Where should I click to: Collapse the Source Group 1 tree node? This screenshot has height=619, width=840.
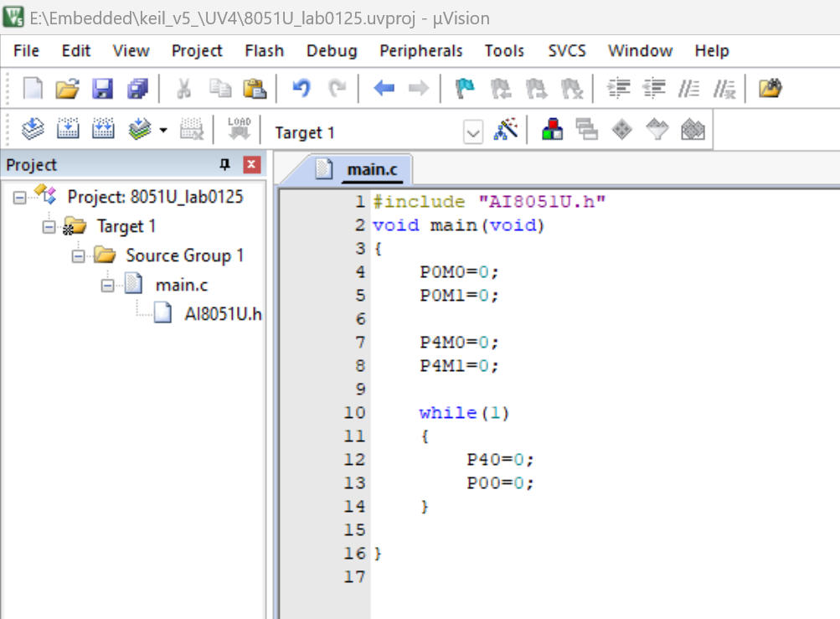(78, 256)
